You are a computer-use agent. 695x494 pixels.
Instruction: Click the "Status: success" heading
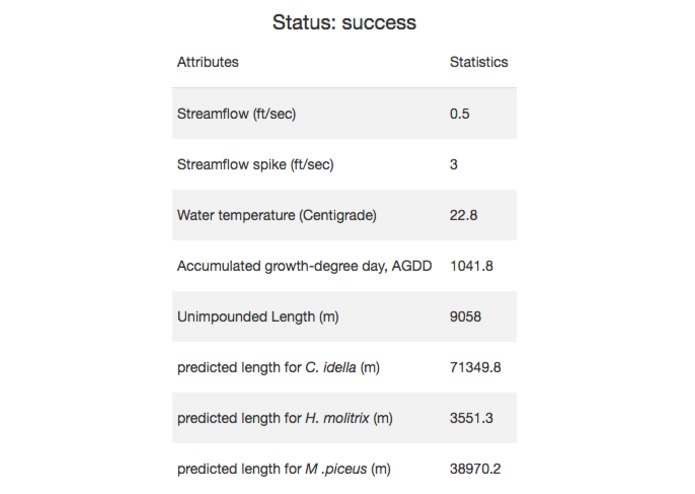coord(344,22)
